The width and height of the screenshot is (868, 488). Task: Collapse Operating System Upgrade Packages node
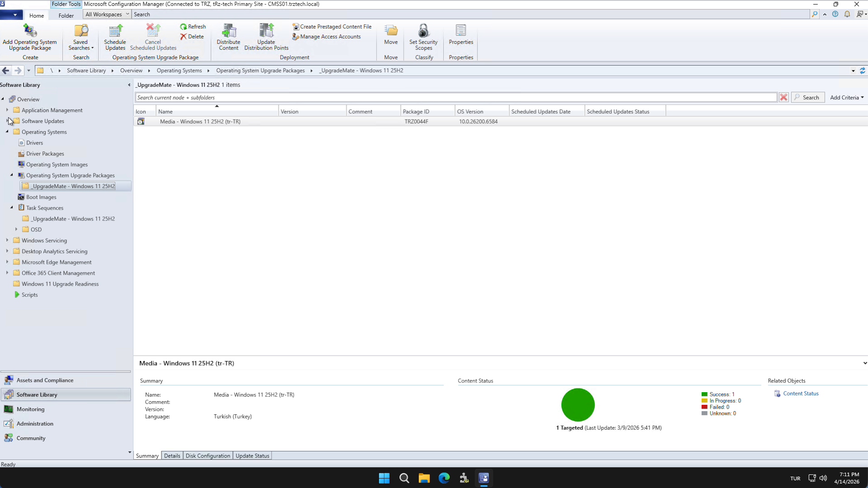[x=12, y=175]
